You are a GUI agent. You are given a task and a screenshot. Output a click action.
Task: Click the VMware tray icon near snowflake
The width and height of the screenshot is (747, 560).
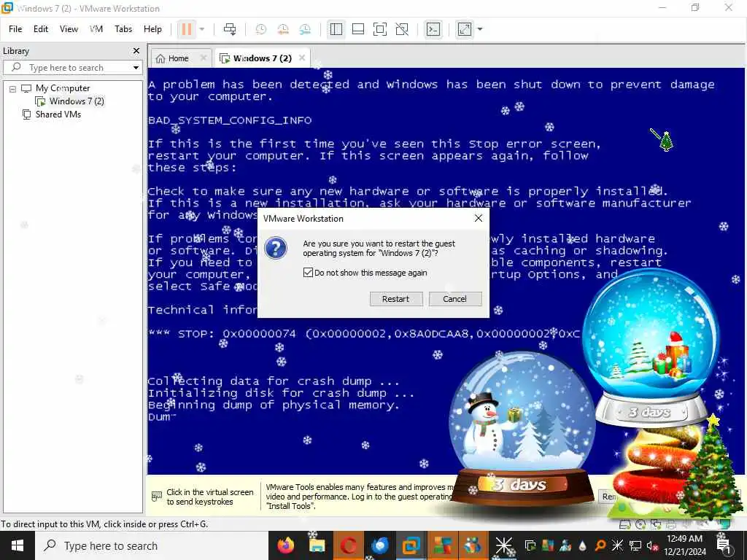[x=530, y=545]
